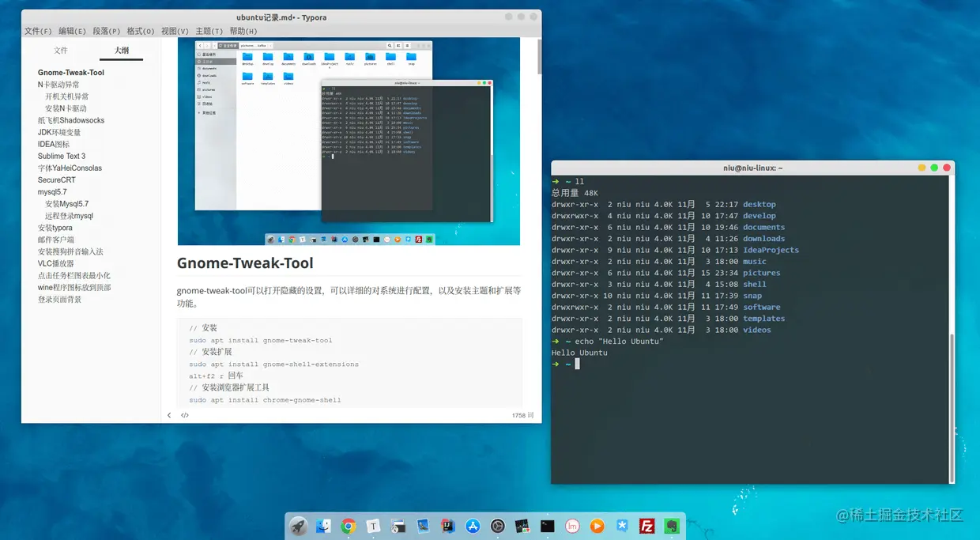Launch IntelliJ IDEA from the dock
The height and width of the screenshot is (540, 980).
[447, 525]
